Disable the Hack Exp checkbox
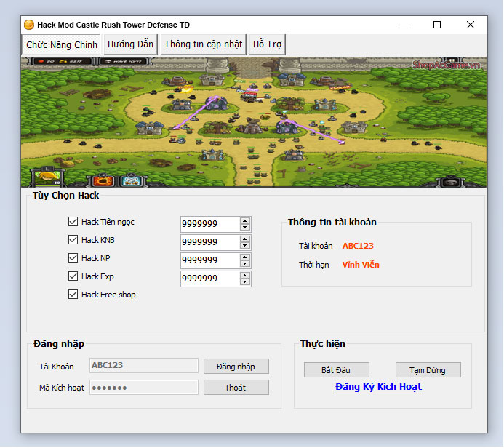The width and height of the screenshot is (504, 448). (x=73, y=276)
